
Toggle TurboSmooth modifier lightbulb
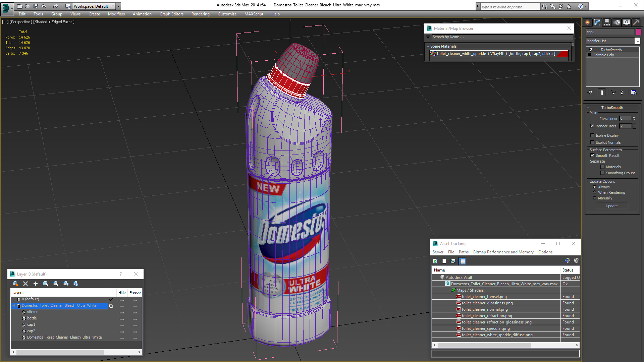591,49
